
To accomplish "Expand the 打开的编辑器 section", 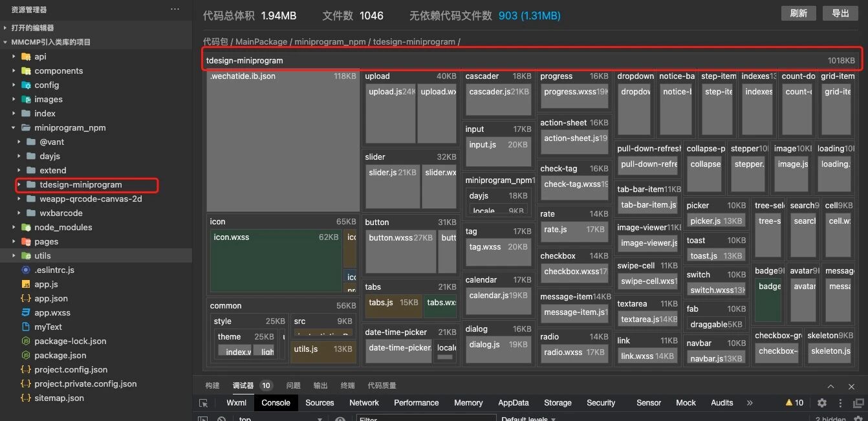I will pyautogui.click(x=96, y=28).
